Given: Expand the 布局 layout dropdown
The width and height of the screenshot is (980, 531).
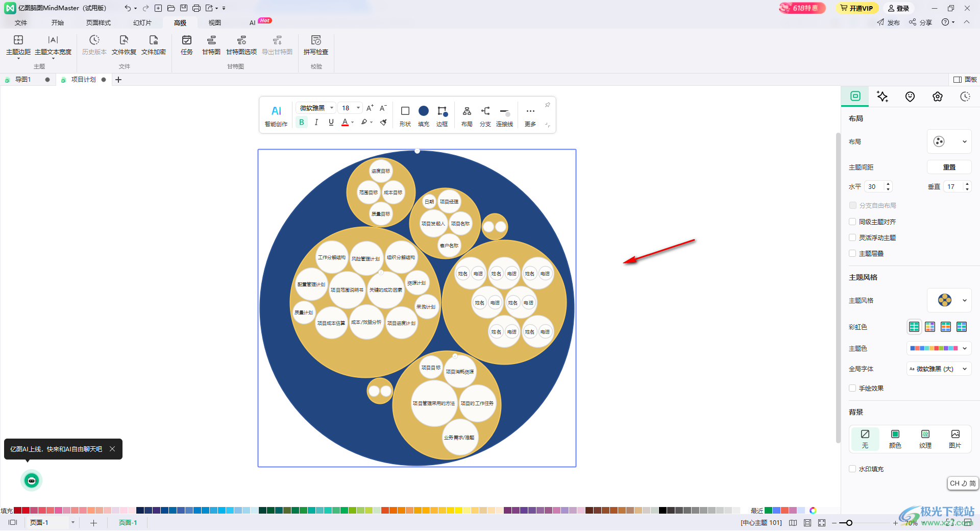Looking at the screenshot, I should pos(949,141).
